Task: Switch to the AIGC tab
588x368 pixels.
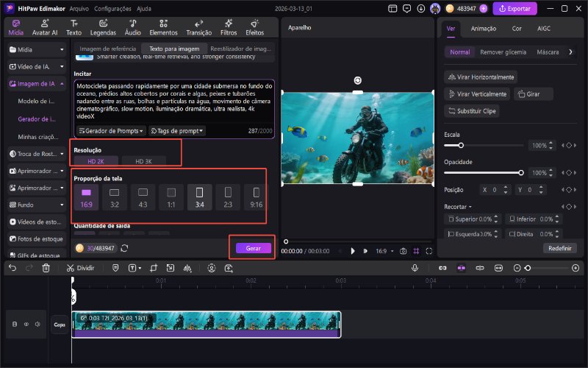Action: (x=544, y=29)
